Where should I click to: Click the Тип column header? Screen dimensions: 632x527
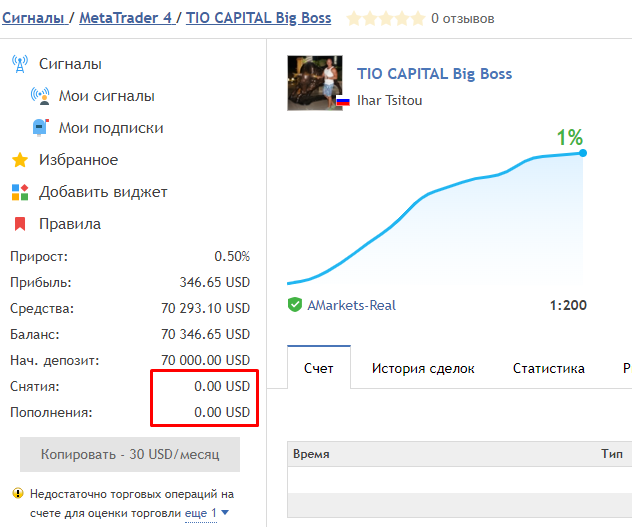click(x=612, y=454)
